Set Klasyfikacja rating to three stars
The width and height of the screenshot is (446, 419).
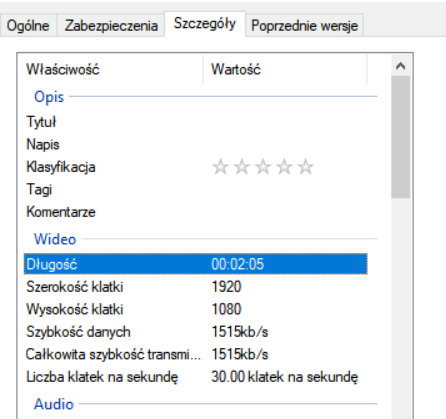263,167
